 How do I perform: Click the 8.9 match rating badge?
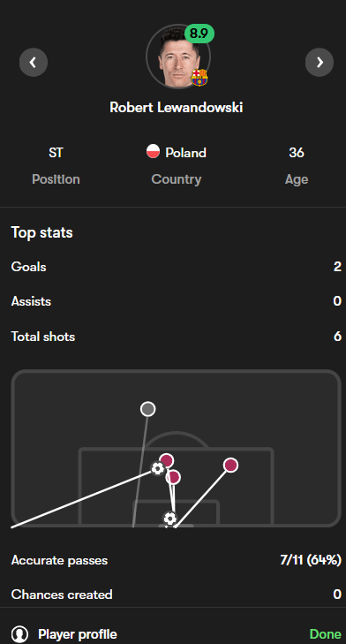pyautogui.click(x=199, y=34)
